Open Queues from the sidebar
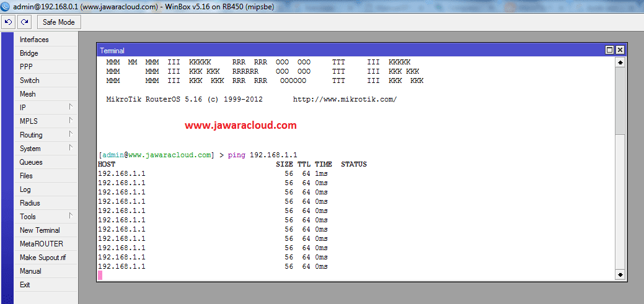 point(46,162)
